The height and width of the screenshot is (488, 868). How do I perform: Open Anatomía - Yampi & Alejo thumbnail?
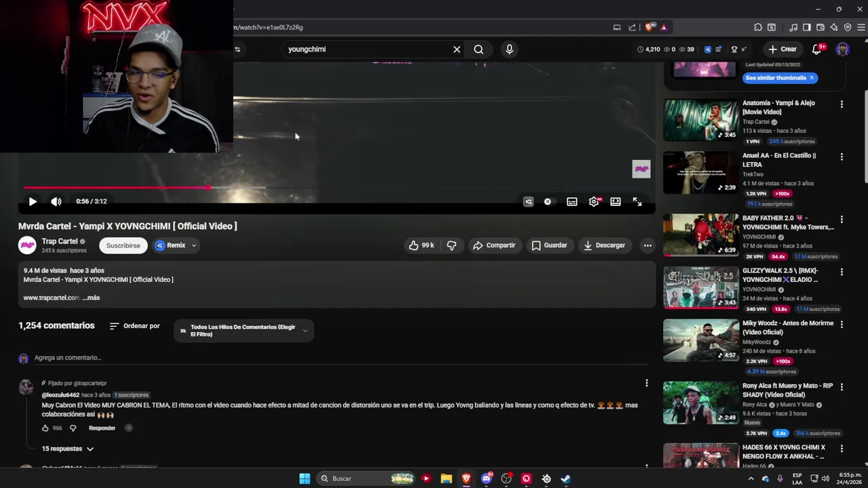click(701, 120)
